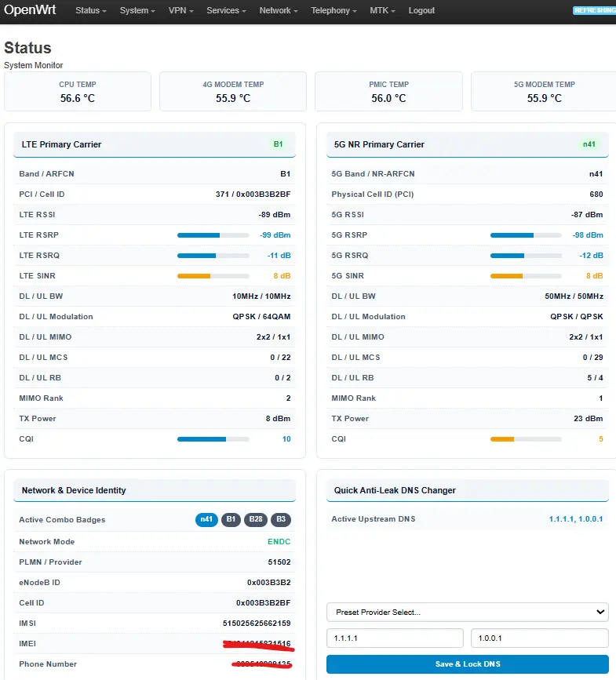The width and height of the screenshot is (616, 680).
Task: Click the 5G bandwidth value 50MHz / 50MHz
Action: click(574, 296)
